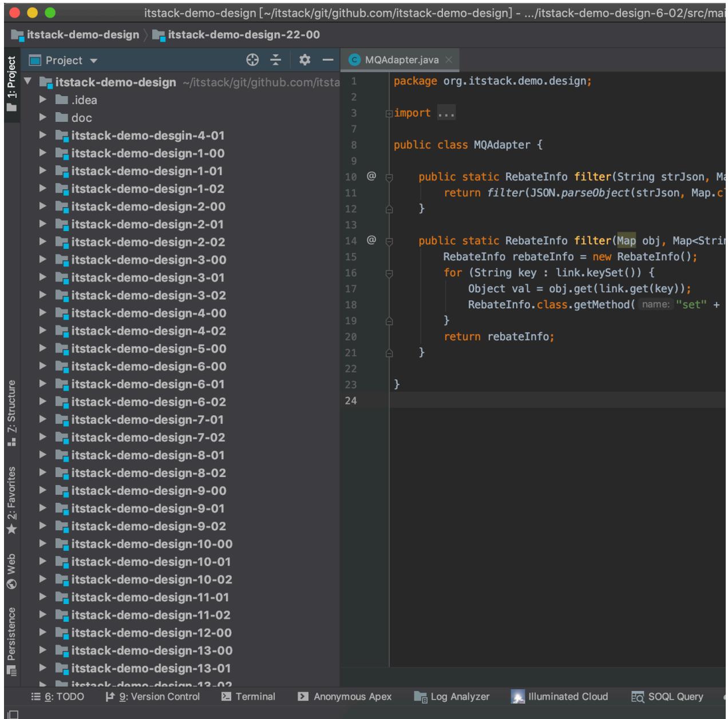Click the locate/scroll-from-source crosshair icon
The height and width of the screenshot is (719, 728).
coord(252,60)
